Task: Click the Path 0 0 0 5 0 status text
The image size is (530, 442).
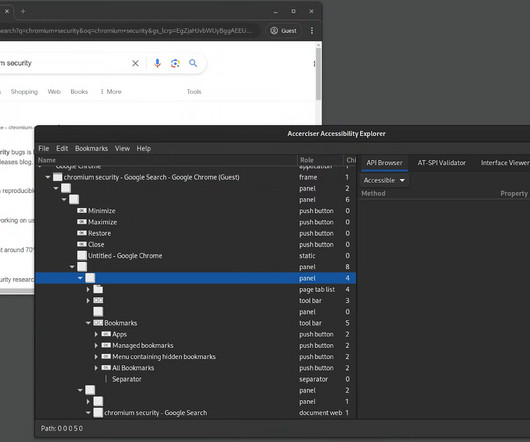Action: (x=62, y=428)
